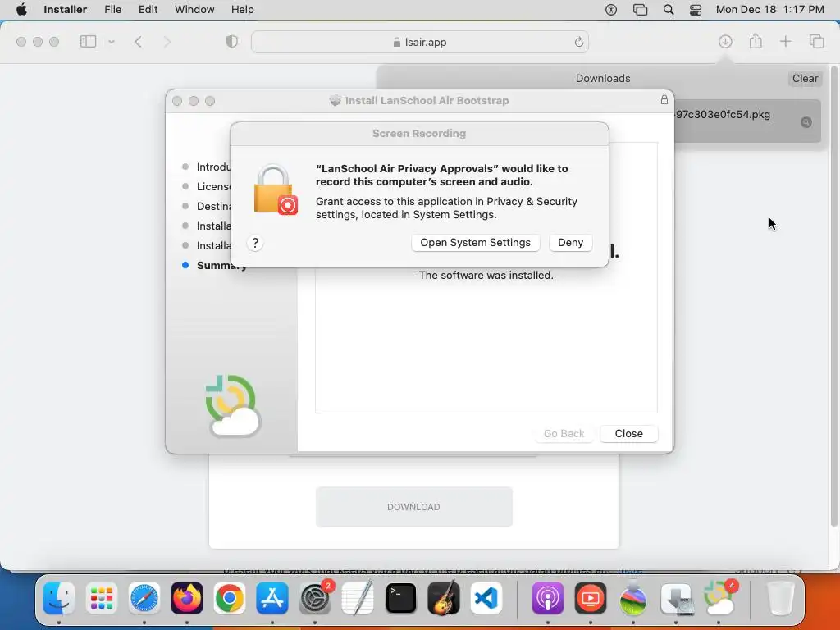
Task: Click the date and time in menu bar
Action: [769, 10]
